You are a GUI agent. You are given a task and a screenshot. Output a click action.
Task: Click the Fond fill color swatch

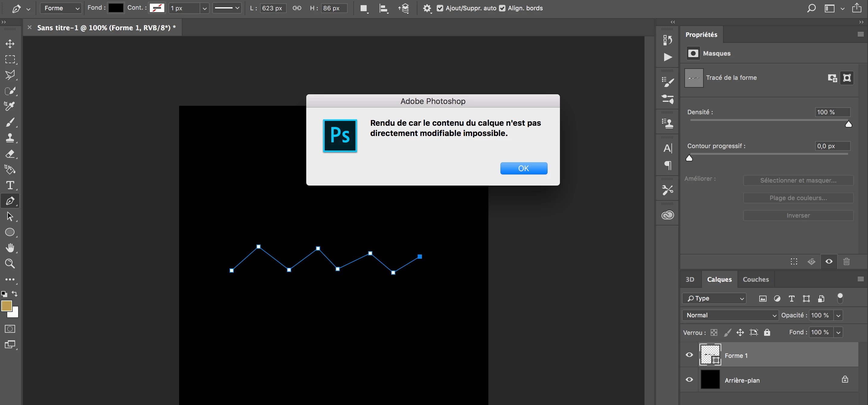coord(116,8)
